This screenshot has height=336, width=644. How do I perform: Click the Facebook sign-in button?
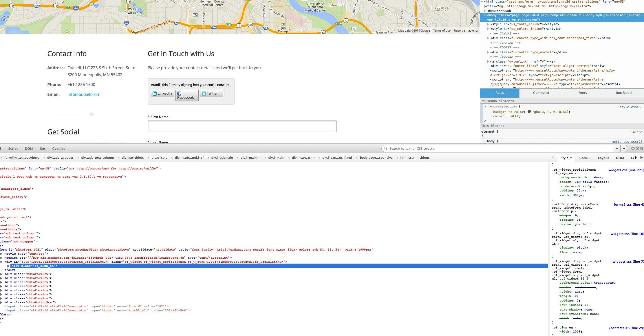click(187, 96)
